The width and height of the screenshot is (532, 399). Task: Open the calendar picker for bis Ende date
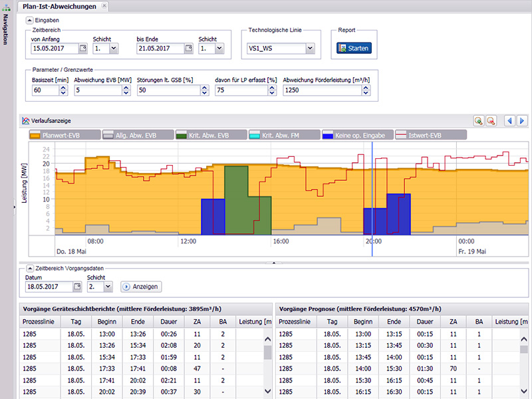pos(189,48)
